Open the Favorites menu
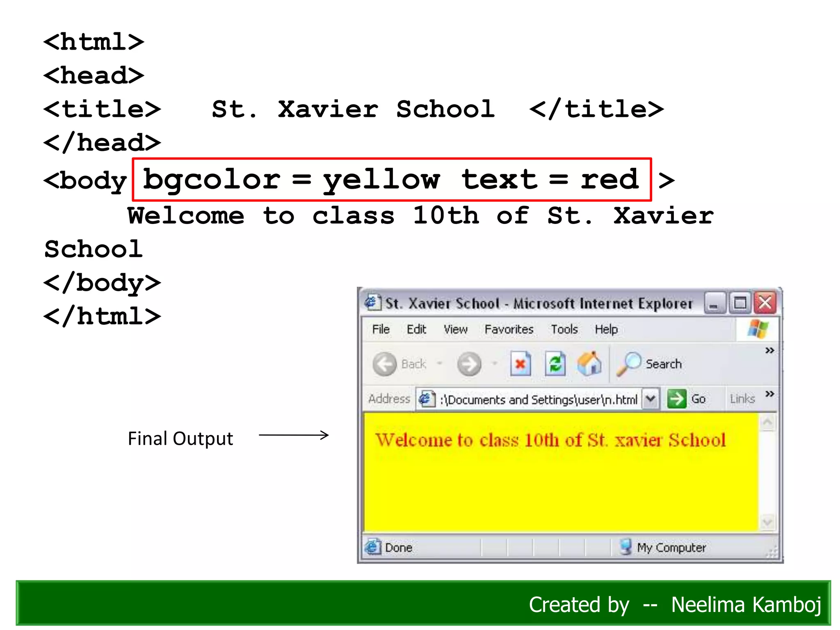Image resolution: width=840 pixels, height=630 pixels. (509, 329)
